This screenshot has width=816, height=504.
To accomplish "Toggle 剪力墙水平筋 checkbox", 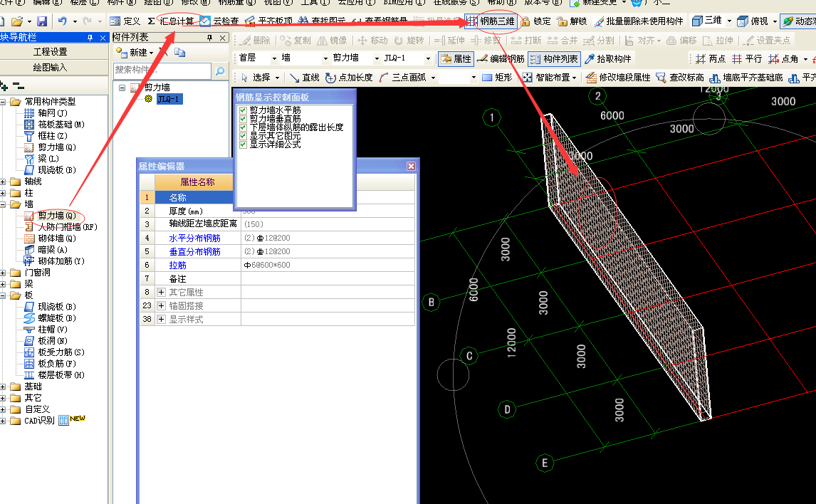I will pos(243,110).
